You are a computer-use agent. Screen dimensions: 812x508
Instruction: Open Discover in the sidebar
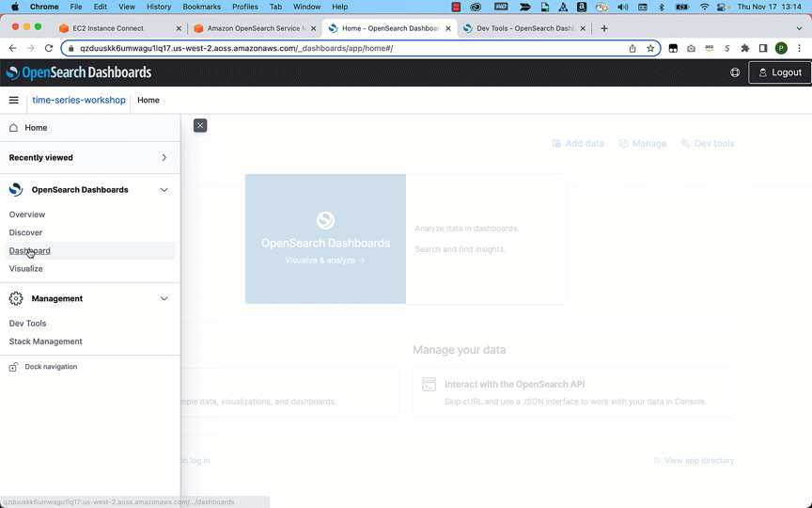(x=25, y=232)
